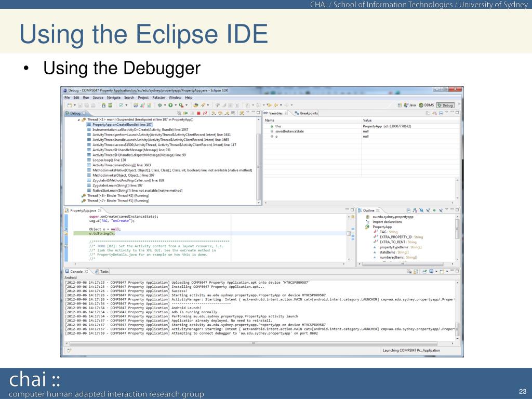Toggle Hide Non-Public Members green dot icon

point(434,210)
